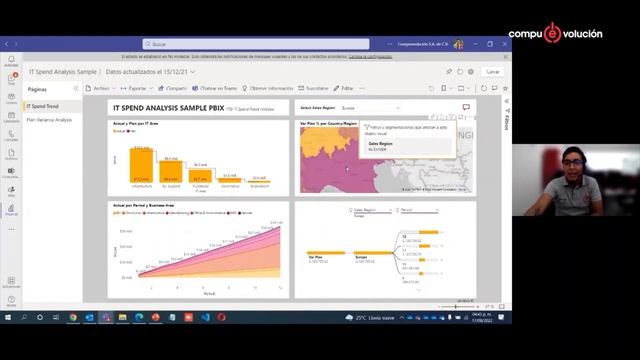The height and width of the screenshot is (360, 640).
Task: Reset to default with the undo arrow icon
Action: pyautogui.click(x=431, y=88)
